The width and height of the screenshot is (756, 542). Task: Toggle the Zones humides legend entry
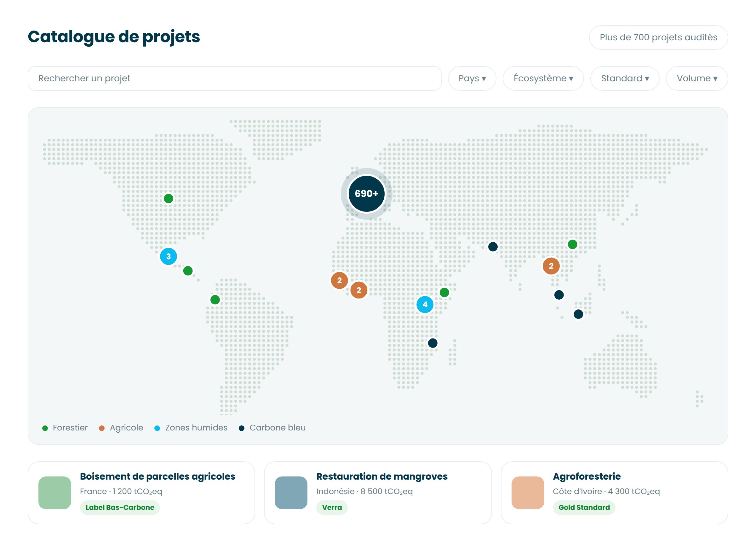point(191,428)
